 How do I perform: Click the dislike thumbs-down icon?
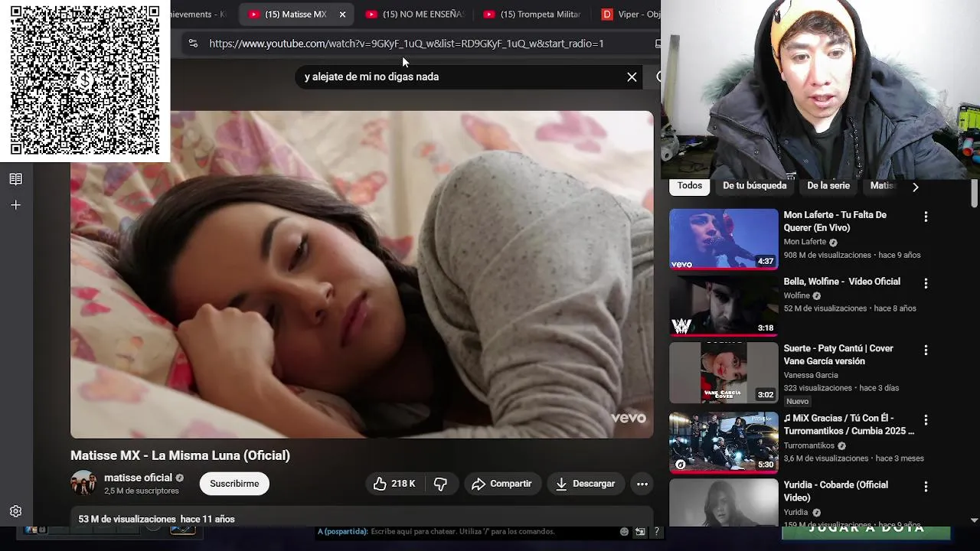[441, 484]
